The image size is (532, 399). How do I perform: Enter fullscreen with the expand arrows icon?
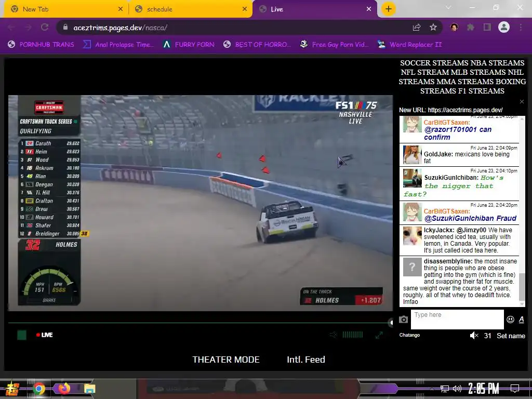tap(379, 335)
